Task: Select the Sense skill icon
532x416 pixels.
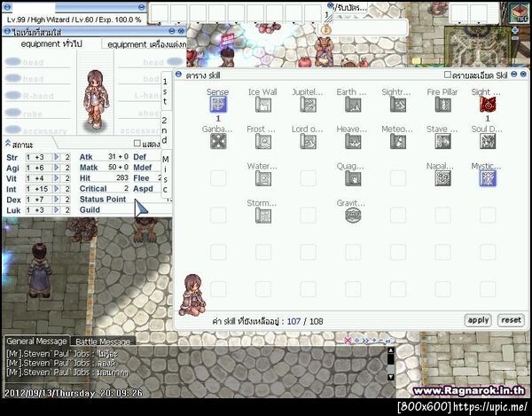Action: pyautogui.click(x=218, y=104)
